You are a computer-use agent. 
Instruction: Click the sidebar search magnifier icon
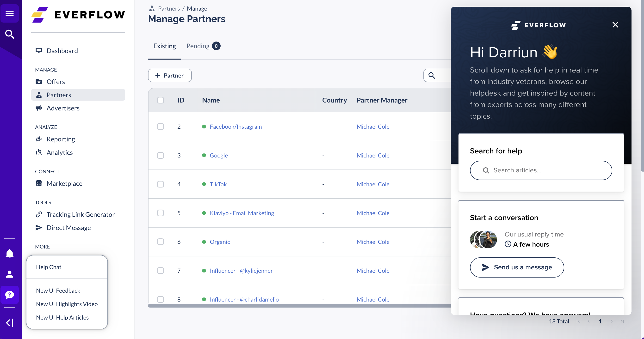pos(10,34)
